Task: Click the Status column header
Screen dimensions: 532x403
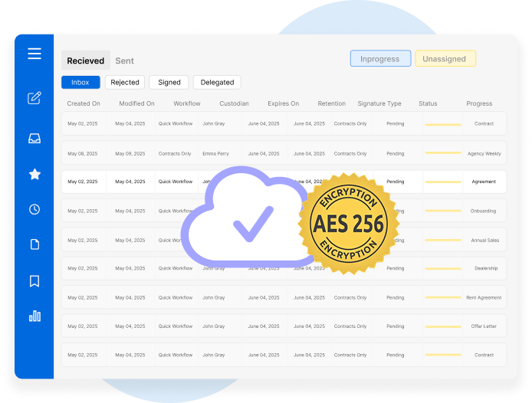Action: [428, 103]
